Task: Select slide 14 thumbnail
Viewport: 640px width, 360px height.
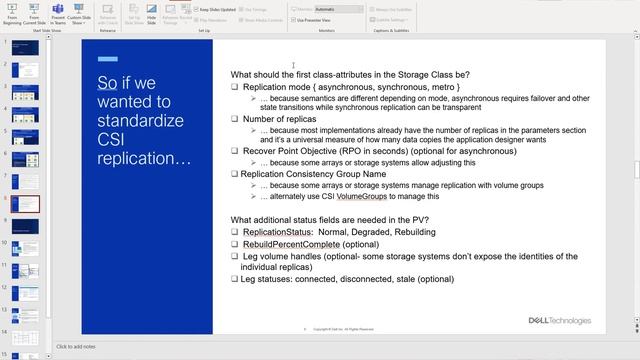Action: coord(25,338)
